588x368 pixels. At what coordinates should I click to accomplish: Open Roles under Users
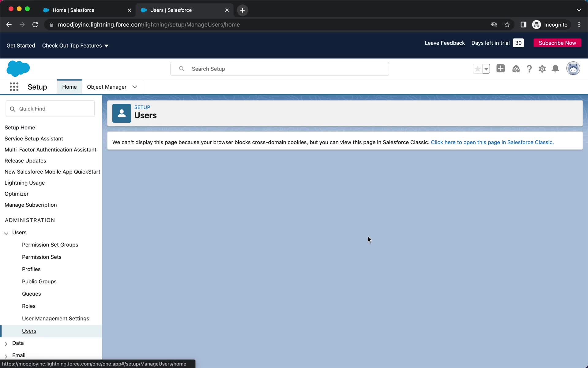point(29,306)
